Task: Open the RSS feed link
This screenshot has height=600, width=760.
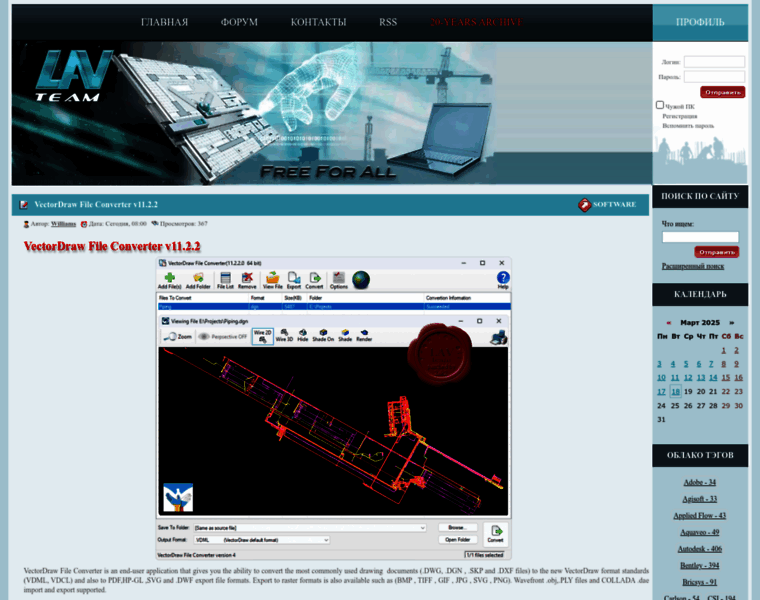Action: click(388, 22)
